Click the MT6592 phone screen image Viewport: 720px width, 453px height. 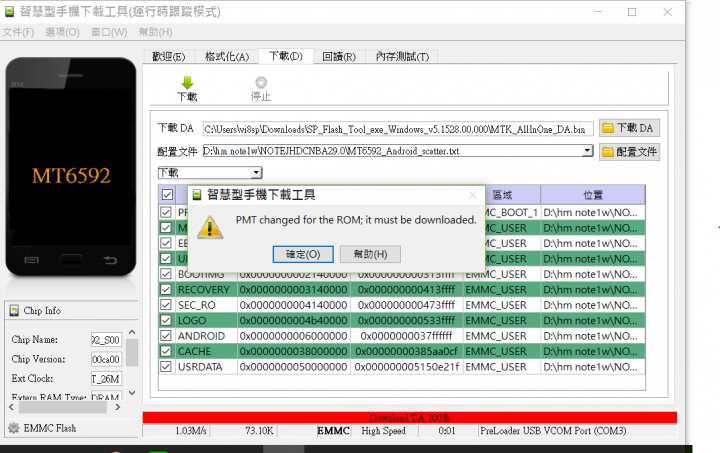tap(71, 175)
